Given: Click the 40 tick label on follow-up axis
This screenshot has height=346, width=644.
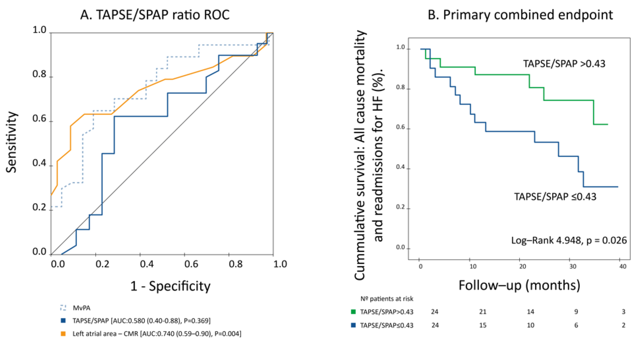Looking at the screenshot, I should pyautogui.click(x=623, y=266).
